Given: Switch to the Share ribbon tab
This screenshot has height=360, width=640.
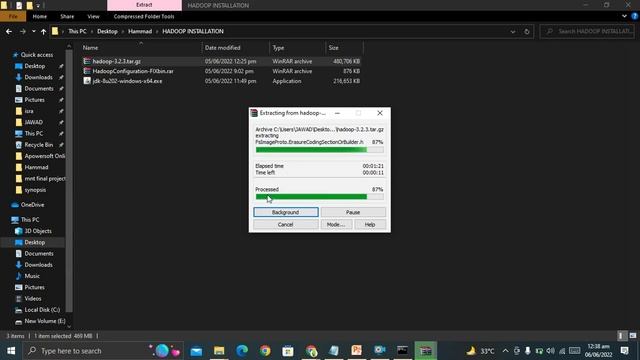Looking at the screenshot, I should (x=67, y=16).
